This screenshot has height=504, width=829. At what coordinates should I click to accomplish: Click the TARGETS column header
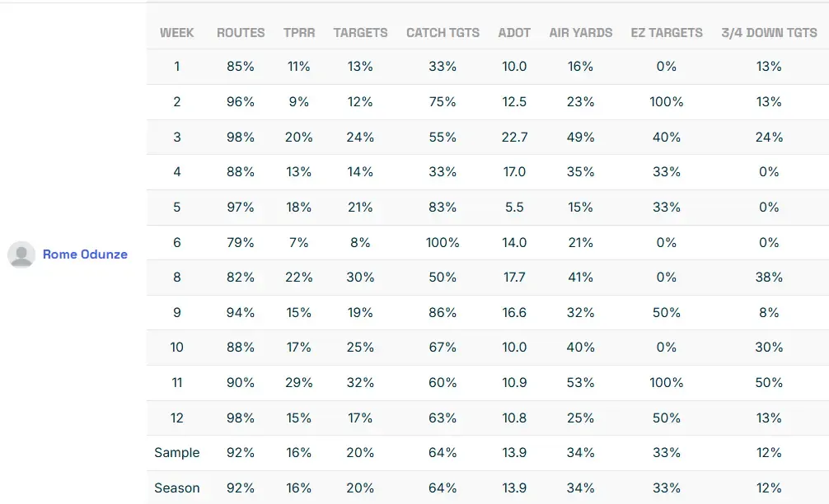(360, 33)
